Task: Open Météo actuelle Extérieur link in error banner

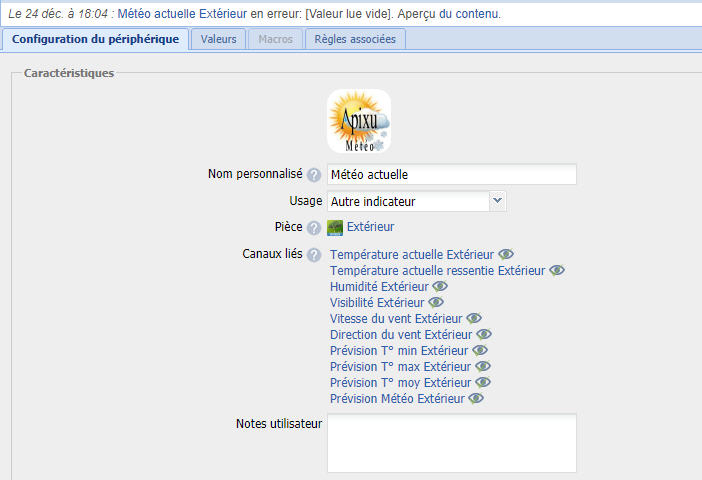Action: [x=182, y=14]
